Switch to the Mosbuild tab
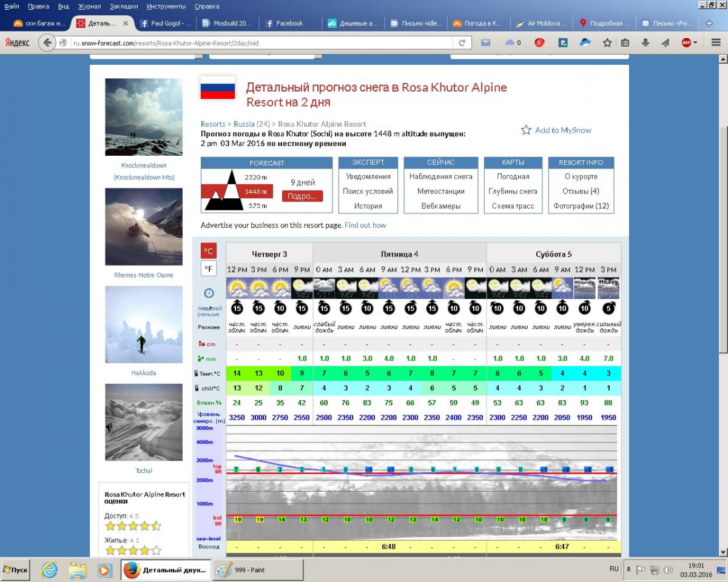 (227, 24)
